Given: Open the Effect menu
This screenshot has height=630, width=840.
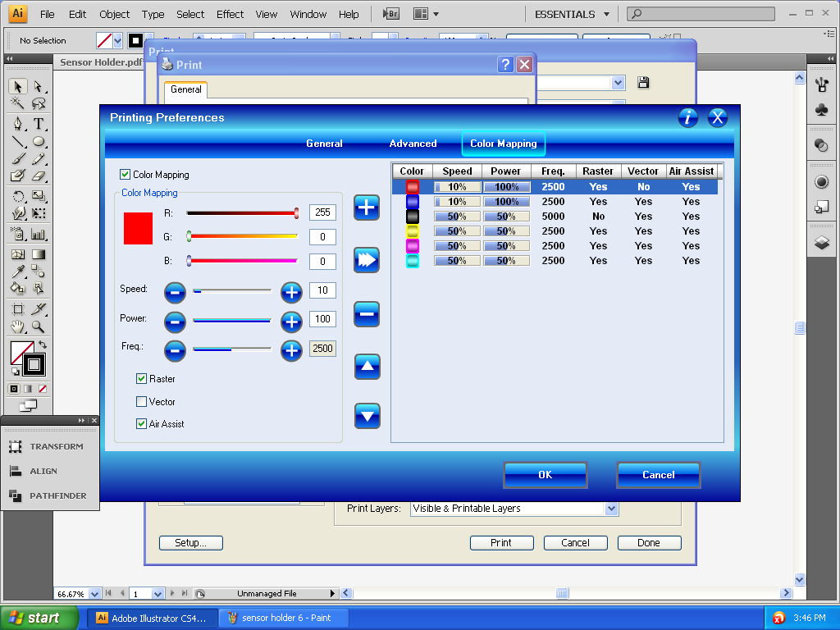Looking at the screenshot, I should 230,14.
